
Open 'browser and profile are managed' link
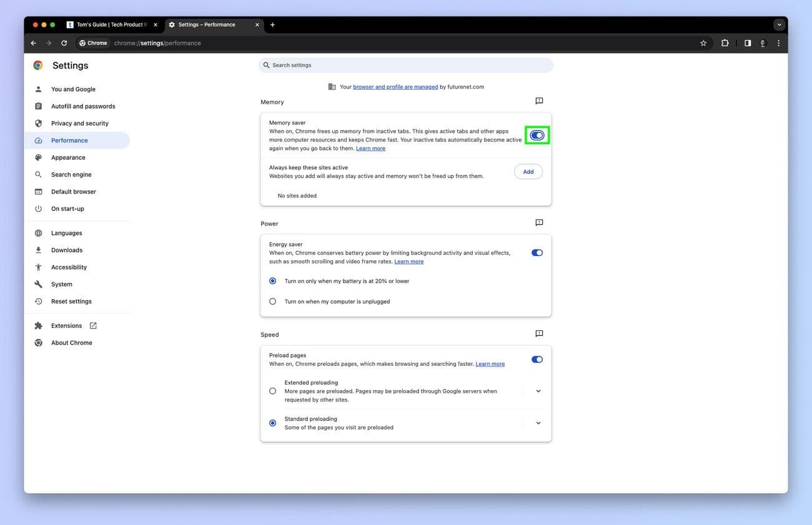click(395, 87)
